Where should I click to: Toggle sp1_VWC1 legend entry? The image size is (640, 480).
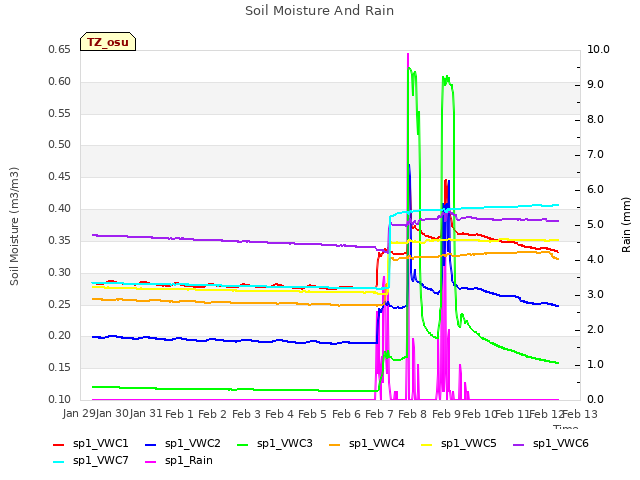point(91,443)
